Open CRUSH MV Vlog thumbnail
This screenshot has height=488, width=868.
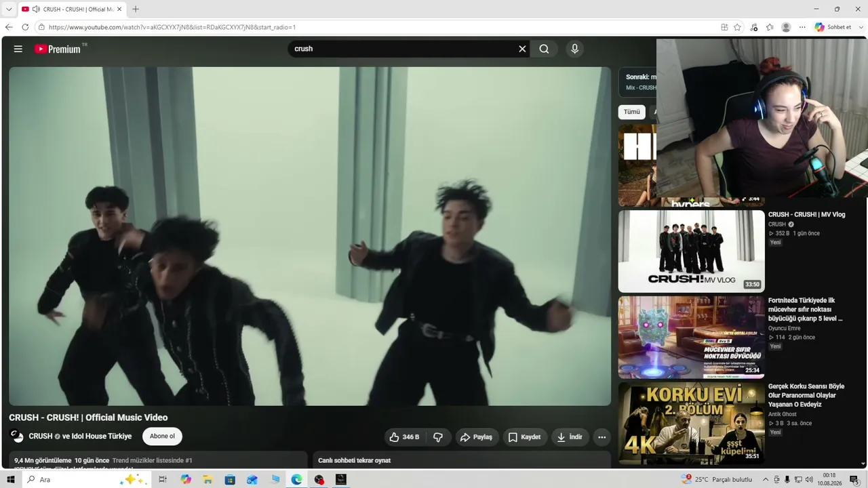pyautogui.click(x=691, y=251)
